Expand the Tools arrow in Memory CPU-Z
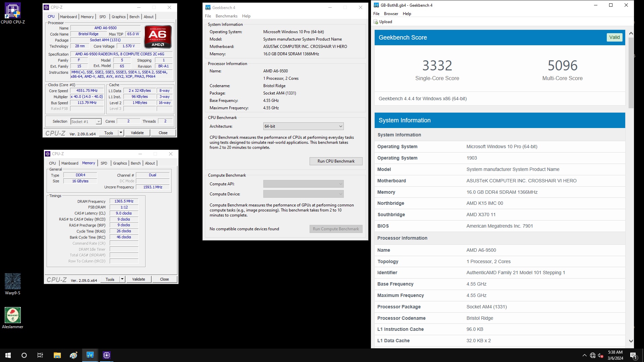644x362 pixels. 122,279
